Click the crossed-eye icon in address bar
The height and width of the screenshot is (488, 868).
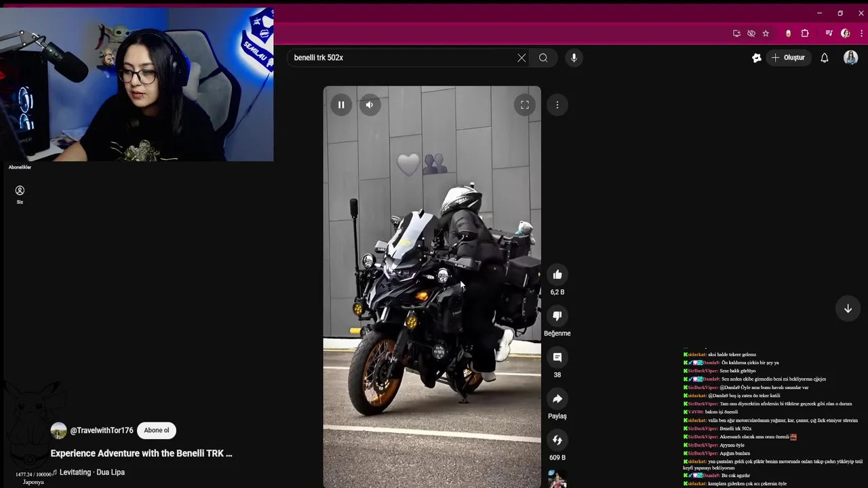pos(751,33)
